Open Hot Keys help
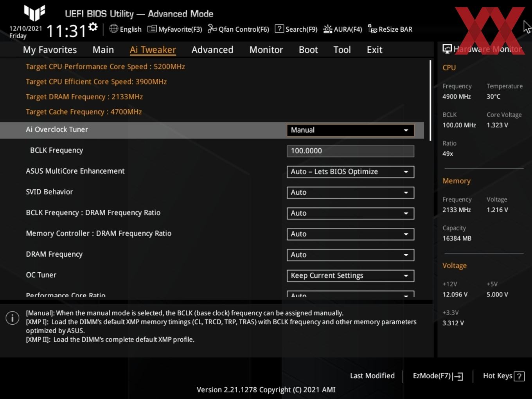The height and width of the screenshot is (399, 532). click(498, 376)
